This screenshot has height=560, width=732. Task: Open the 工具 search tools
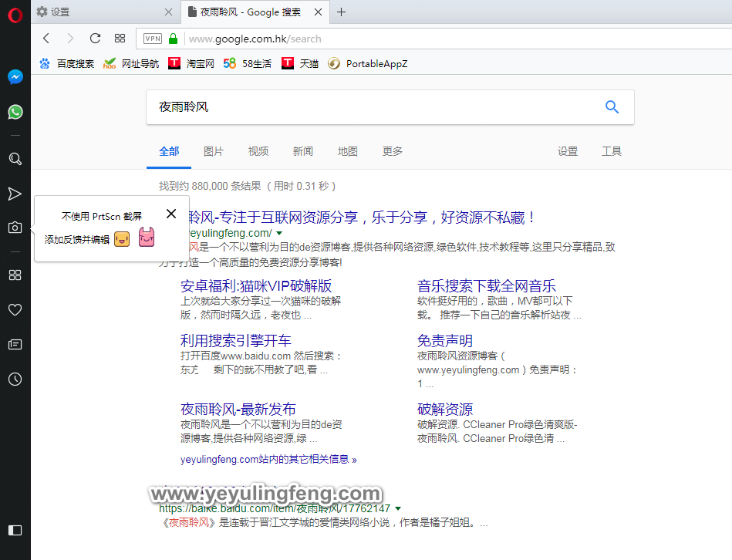[612, 151]
